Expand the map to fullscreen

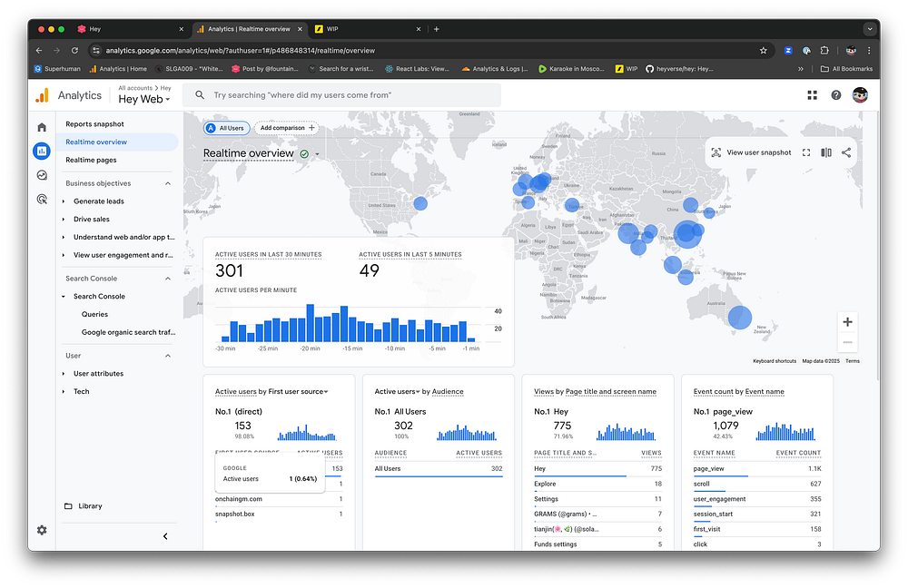click(x=806, y=152)
